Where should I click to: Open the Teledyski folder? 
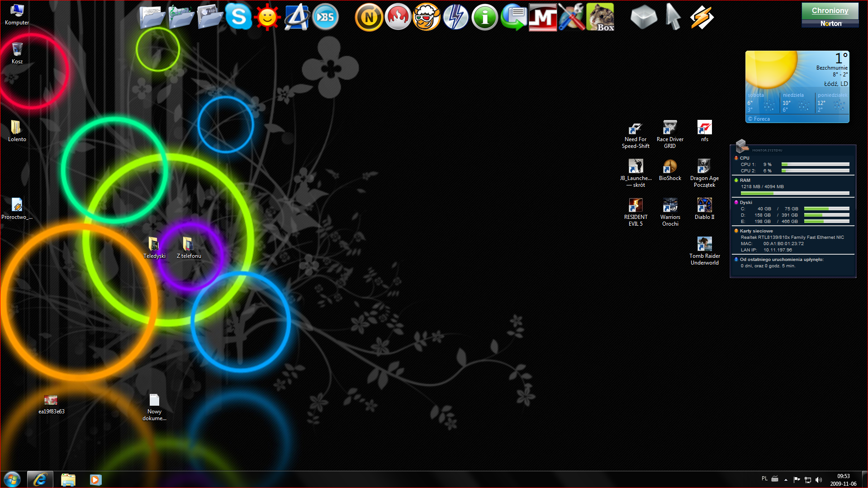coord(154,247)
